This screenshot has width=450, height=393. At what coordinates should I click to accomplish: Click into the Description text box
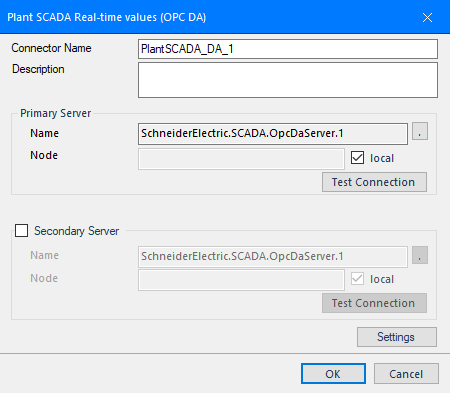click(288, 80)
